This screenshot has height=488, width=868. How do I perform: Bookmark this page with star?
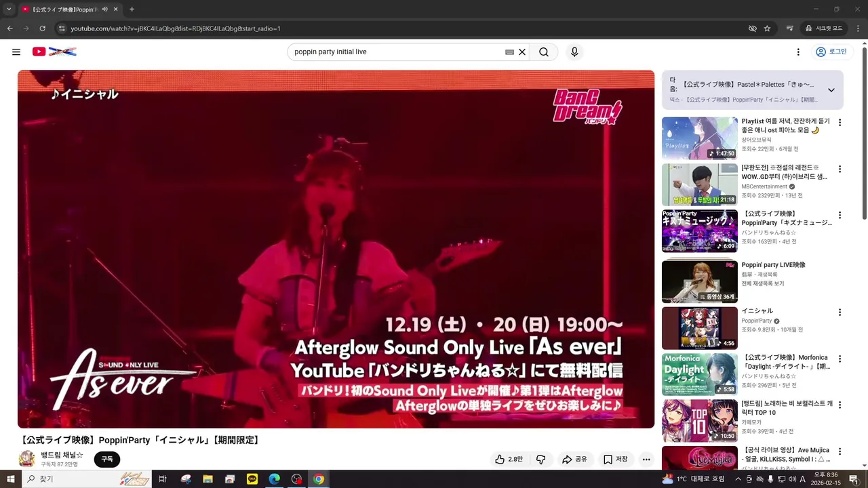coord(767,28)
